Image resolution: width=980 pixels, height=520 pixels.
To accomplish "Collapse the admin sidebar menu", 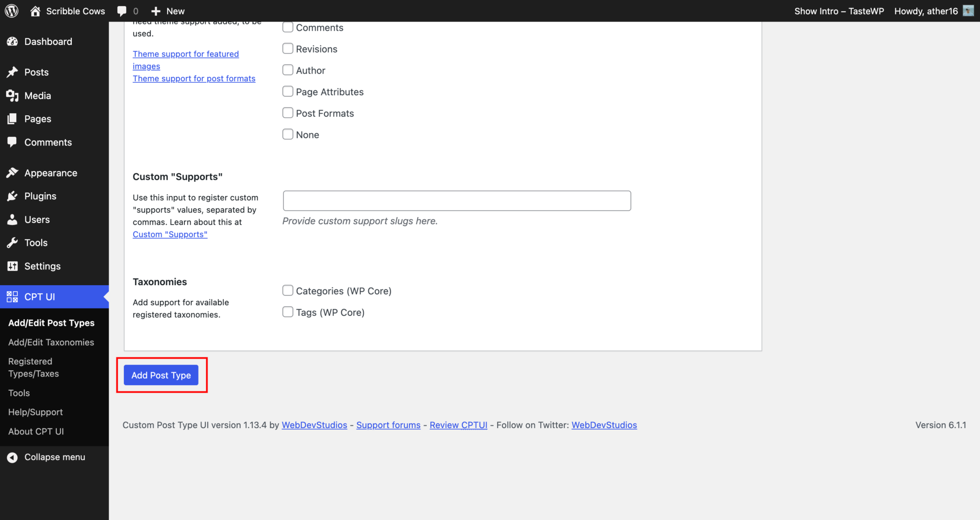I will [x=46, y=457].
